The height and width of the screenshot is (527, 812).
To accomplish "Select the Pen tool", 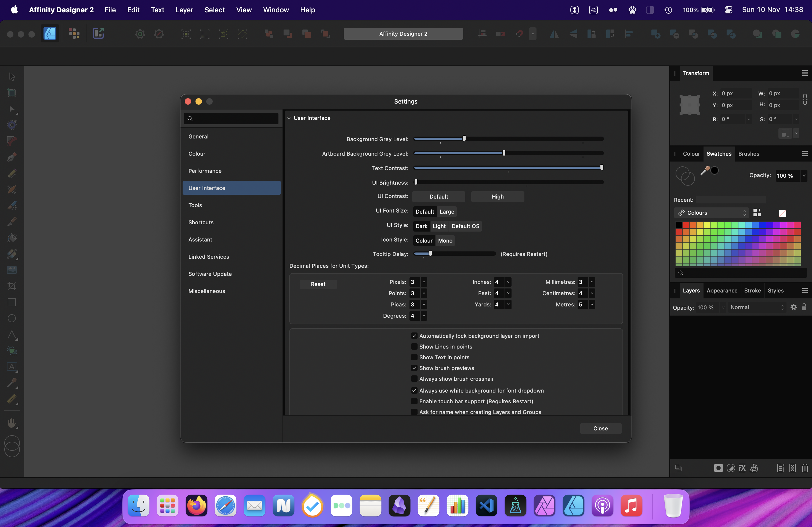I will (x=12, y=157).
